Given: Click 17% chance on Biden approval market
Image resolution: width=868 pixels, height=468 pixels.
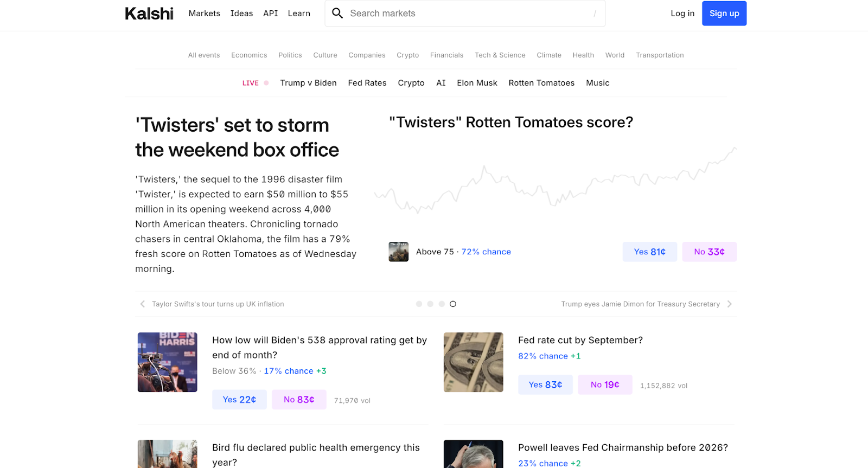Looking at the screenshot, I should [289, 371].
